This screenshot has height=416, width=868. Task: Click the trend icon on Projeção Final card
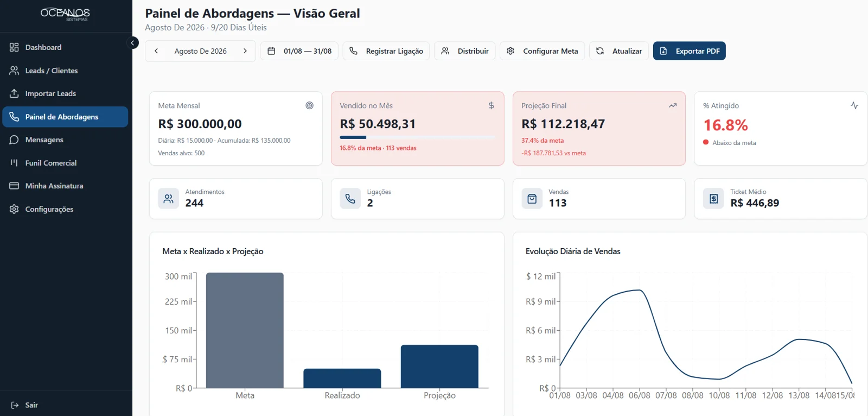point(673,105)
